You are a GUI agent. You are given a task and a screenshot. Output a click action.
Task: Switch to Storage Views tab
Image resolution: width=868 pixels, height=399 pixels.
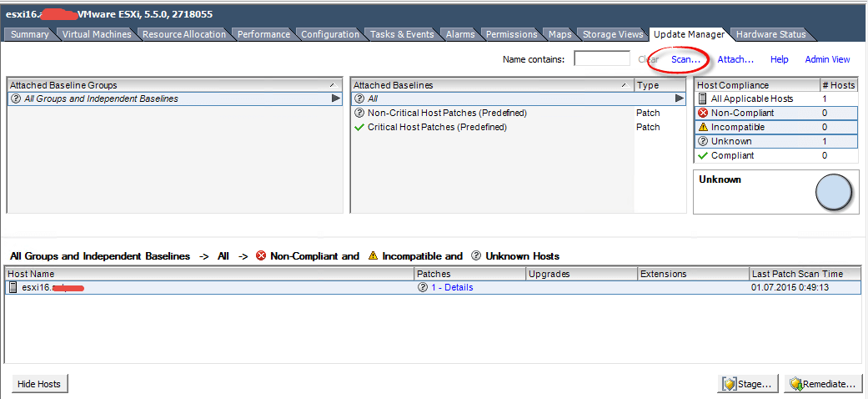click(613, 34)
